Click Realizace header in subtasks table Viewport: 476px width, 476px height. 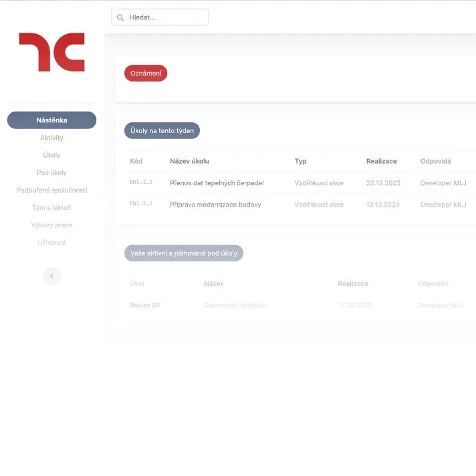(353, 284)
